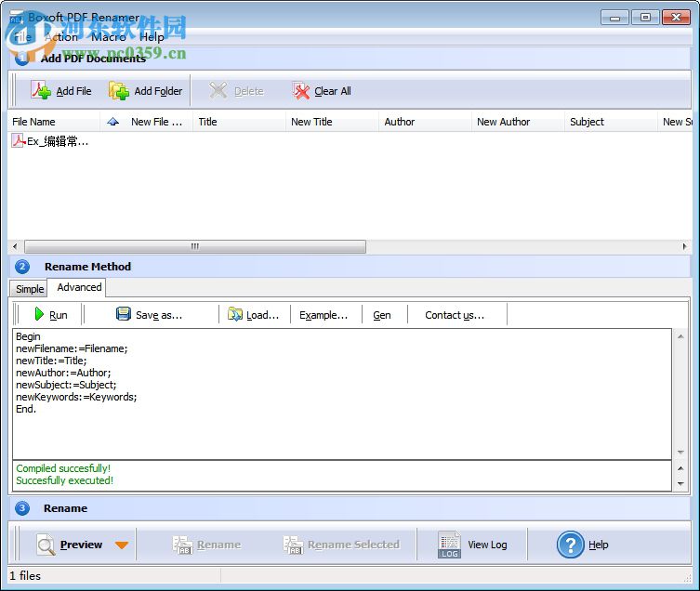
Task: Click the Subject column header
Action: (x=611, y=122)
